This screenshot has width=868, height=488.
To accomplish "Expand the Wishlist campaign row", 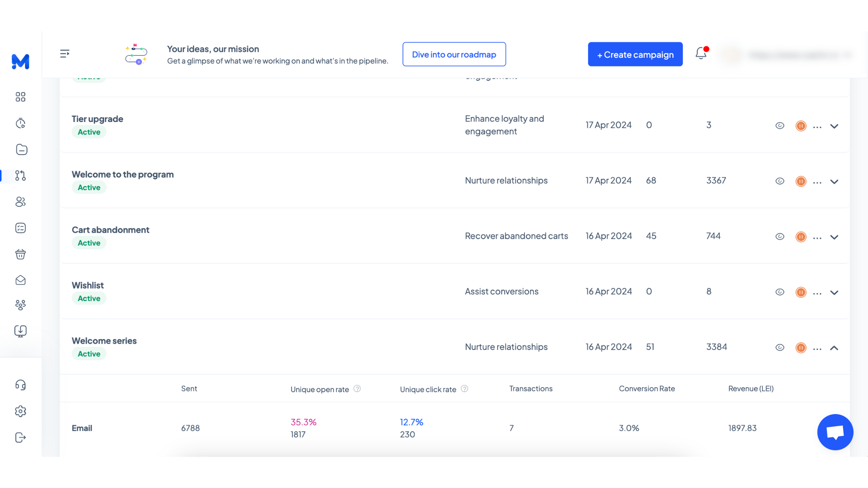I will click(x=834, y=292).
